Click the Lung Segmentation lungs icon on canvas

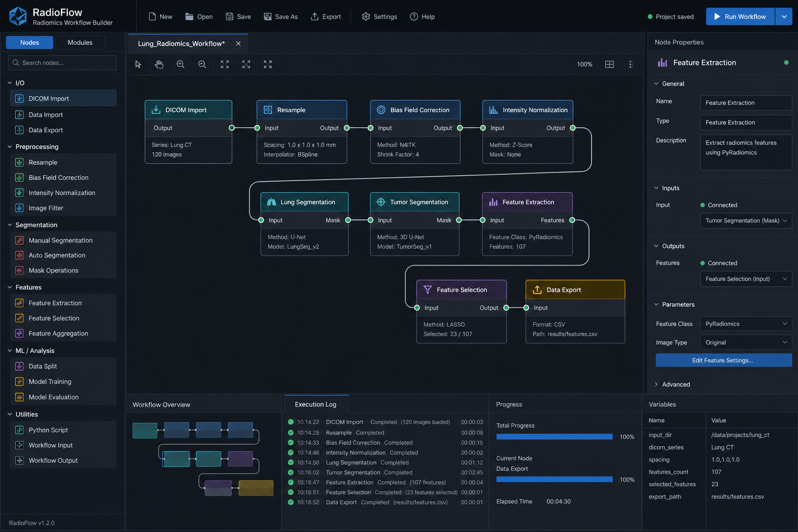pos(271,202)
